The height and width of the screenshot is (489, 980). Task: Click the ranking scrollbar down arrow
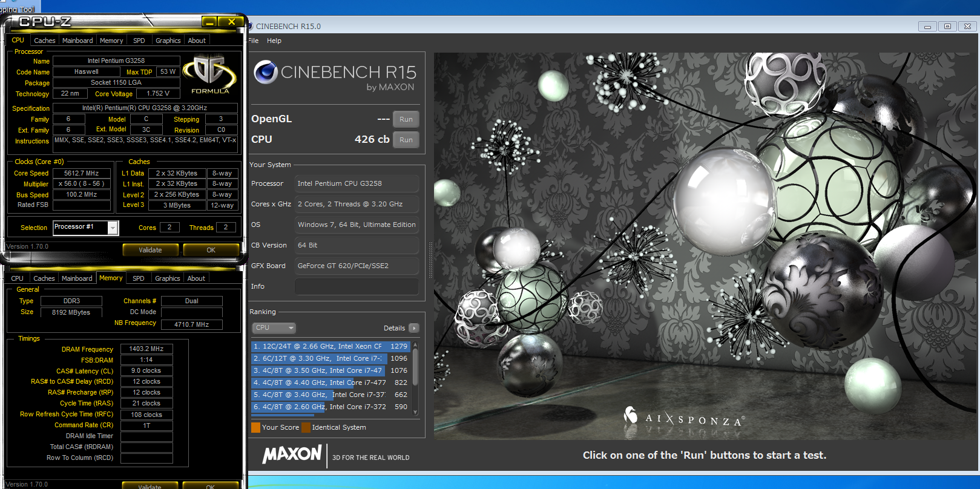[x=415, y=412]
